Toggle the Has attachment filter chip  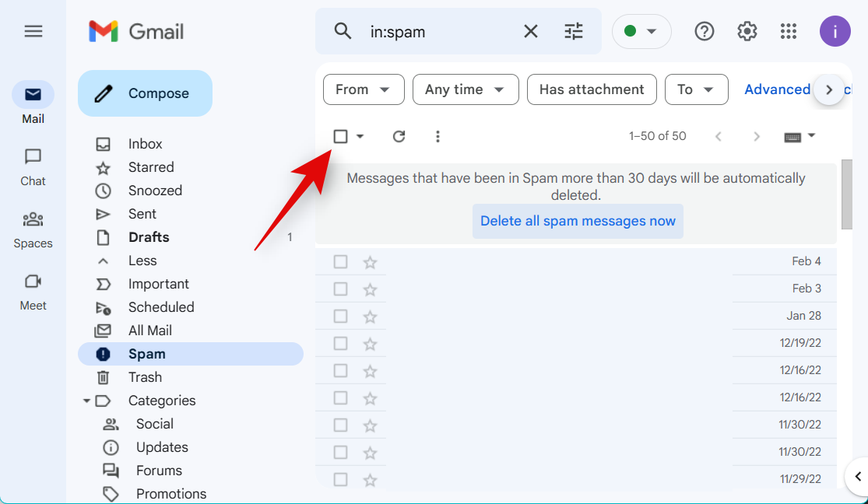(592, 89)
